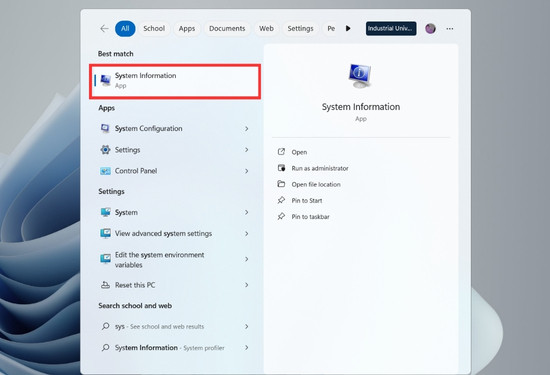
Task: Open the Documents filter tab
Action: 227,28
